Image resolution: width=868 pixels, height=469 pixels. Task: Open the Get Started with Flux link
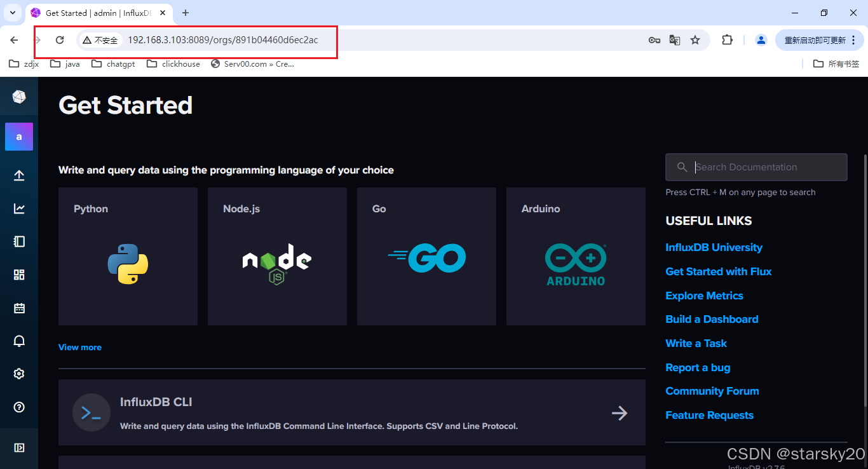coord(718,271)
